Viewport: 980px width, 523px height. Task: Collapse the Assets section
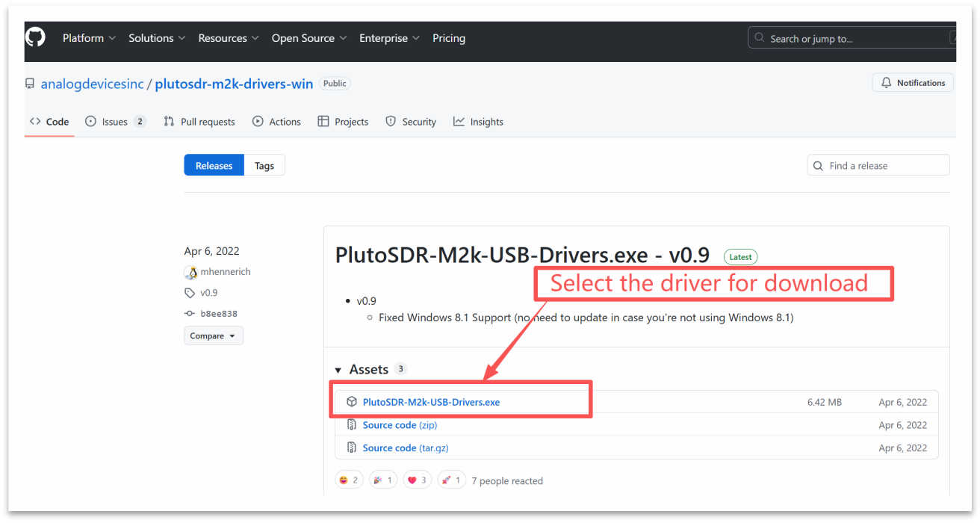point(362,369)
